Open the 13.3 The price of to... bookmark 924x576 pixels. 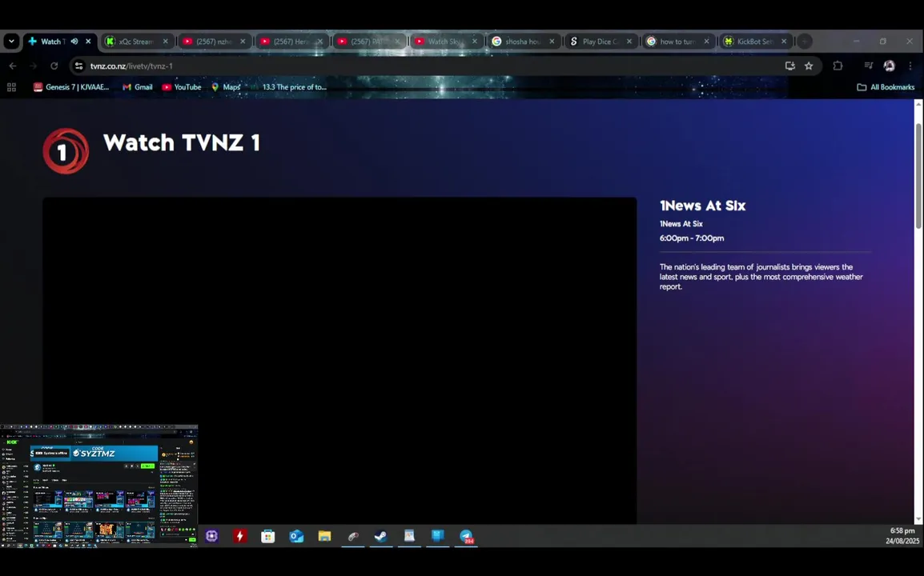tap(289, 87)
